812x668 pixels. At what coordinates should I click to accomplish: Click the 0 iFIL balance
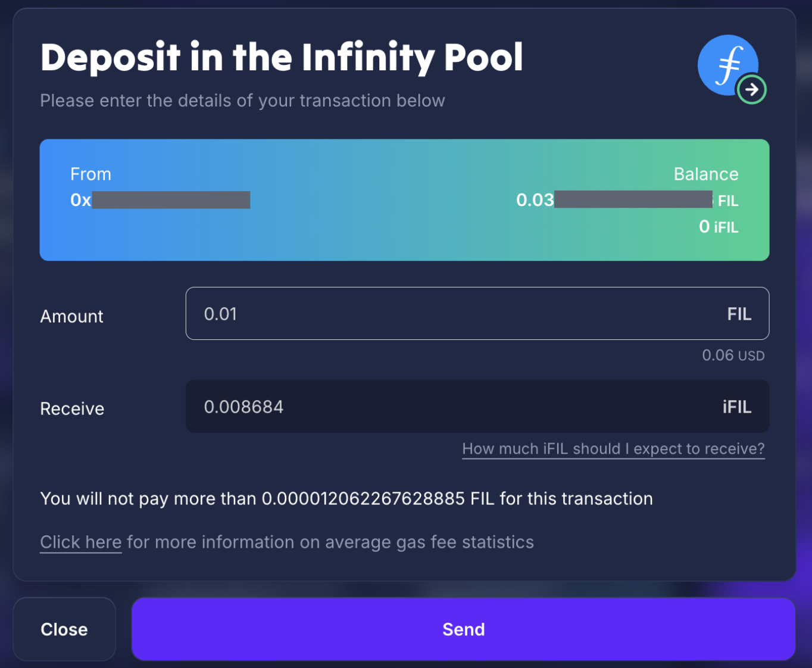pyautogui.click(x=718, y=227)
